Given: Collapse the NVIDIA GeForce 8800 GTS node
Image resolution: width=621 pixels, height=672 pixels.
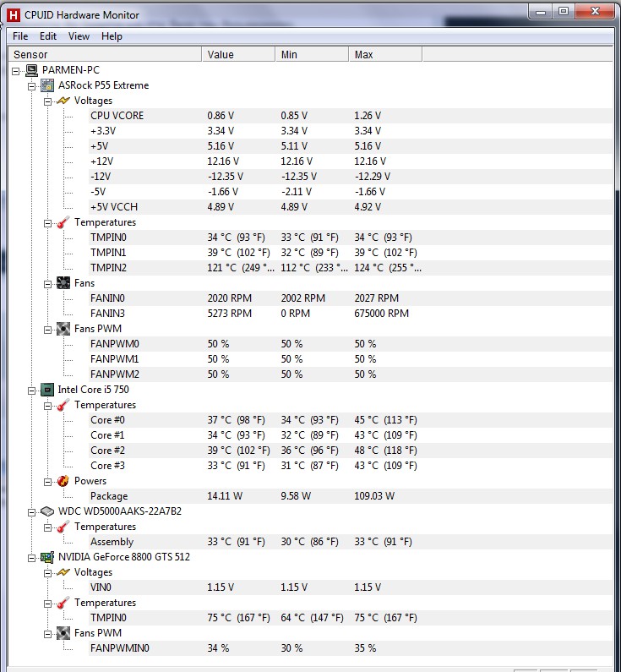Looking at the screenshot, I should 32,558.
